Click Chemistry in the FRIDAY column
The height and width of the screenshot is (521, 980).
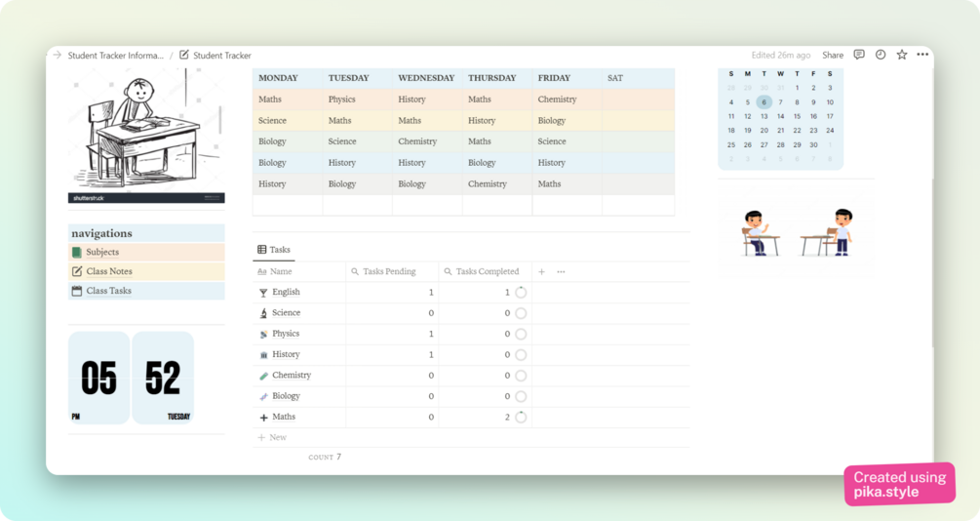point(557,100)
